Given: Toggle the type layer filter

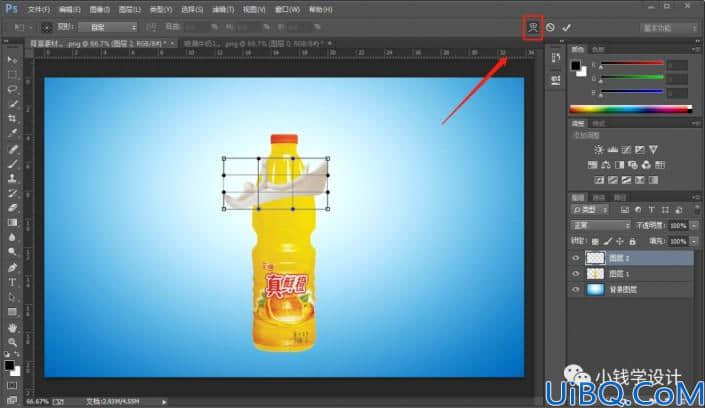Looking at the screenshot, I should (651, 210).
